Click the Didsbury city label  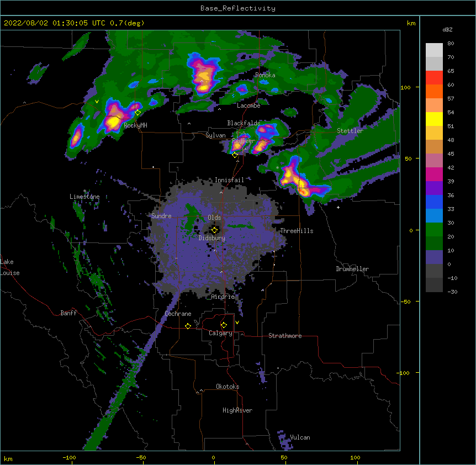click(212, 238)
